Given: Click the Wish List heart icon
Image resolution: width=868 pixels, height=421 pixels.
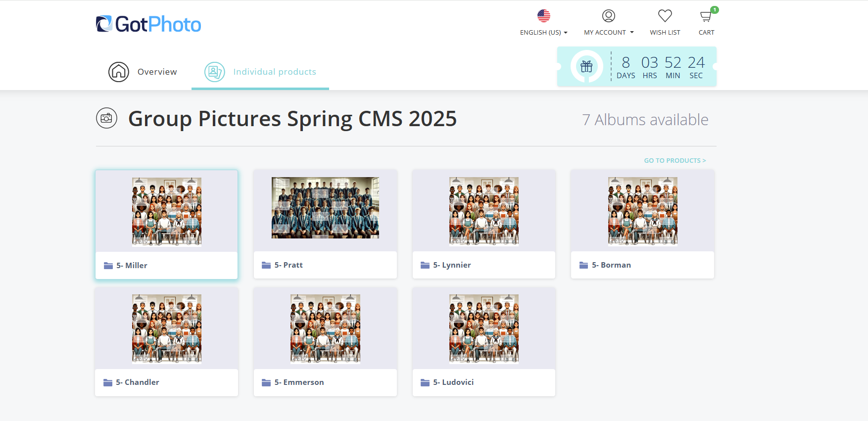Looking at the screenshot, I should pos(665,16).
